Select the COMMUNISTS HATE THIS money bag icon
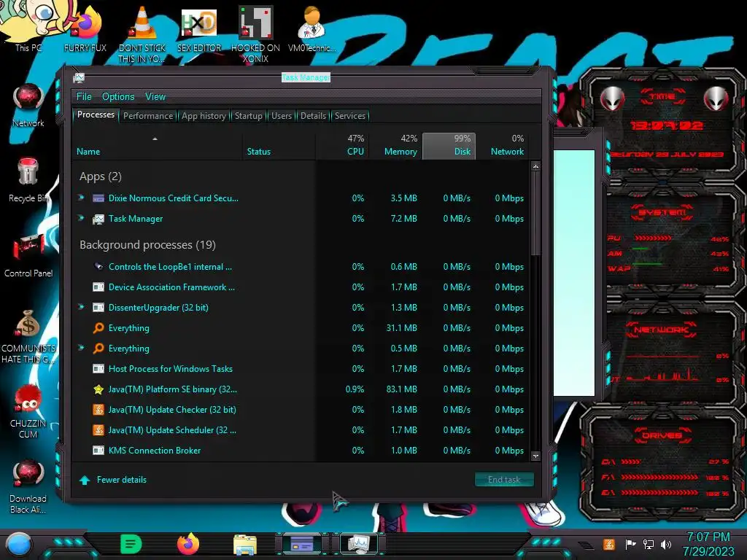 [x=28, y=336]
